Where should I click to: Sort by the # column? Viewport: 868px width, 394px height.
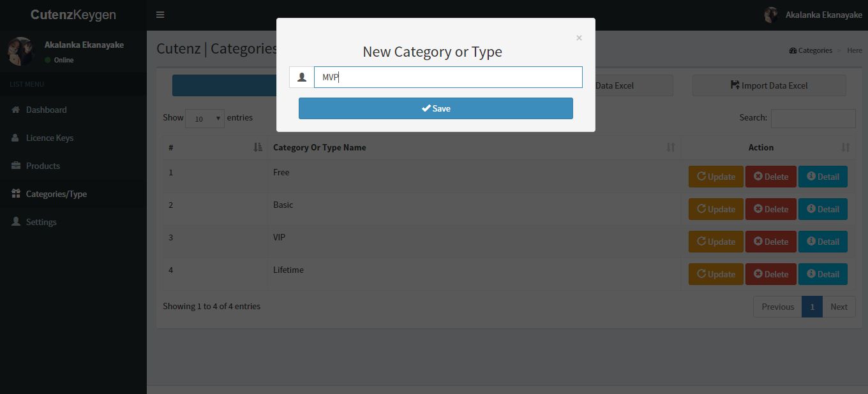tap(214, 147)
